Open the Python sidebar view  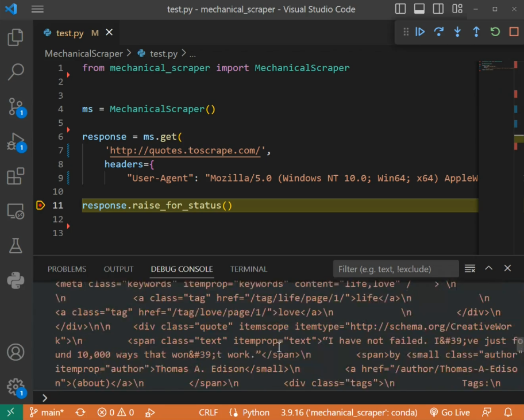point(16,280)
